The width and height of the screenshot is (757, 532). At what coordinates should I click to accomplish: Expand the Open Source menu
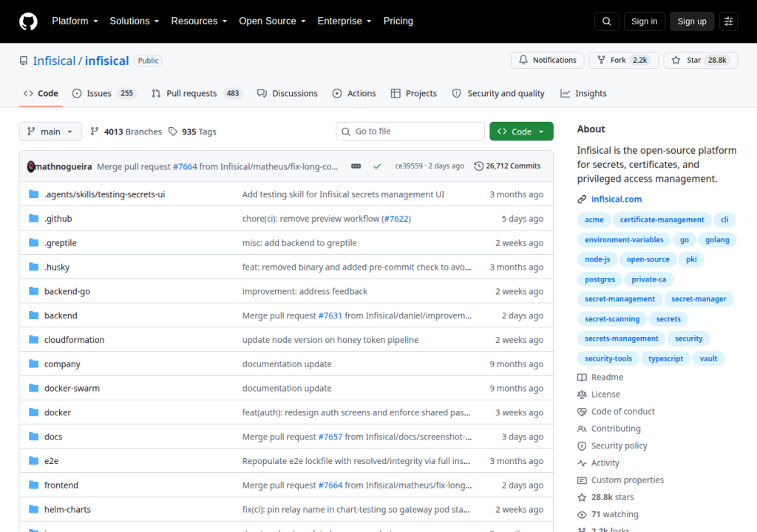click(272, 21)
